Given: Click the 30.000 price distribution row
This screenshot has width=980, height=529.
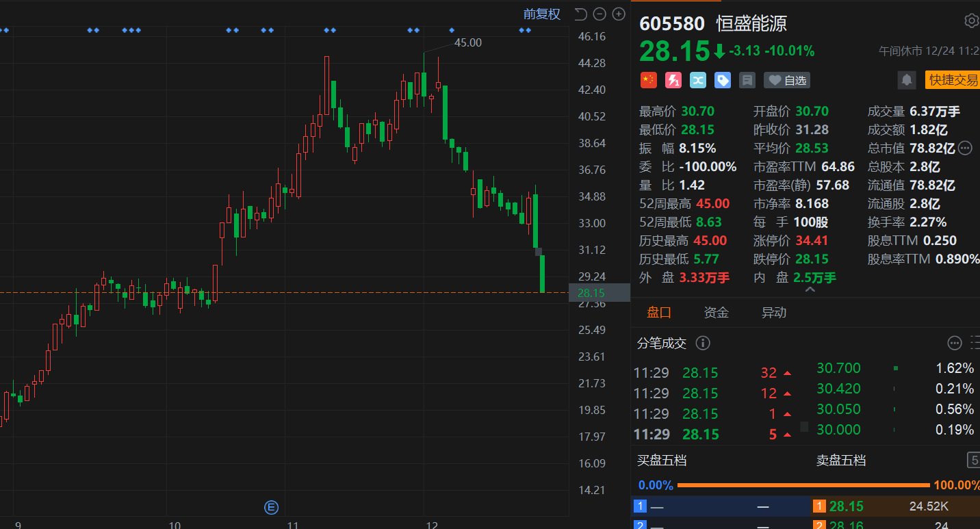Looking at the screenshot, I should tap(896, 430).
